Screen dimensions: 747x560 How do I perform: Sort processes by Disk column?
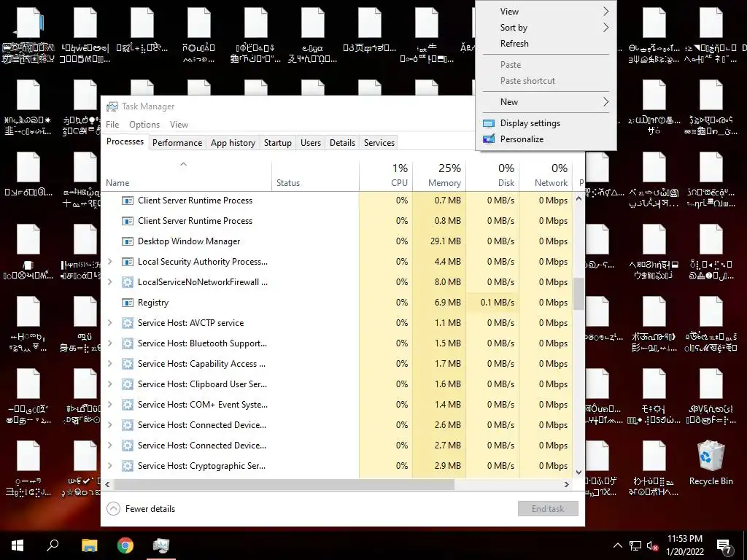pyautogui.click(x=492, y=176)
